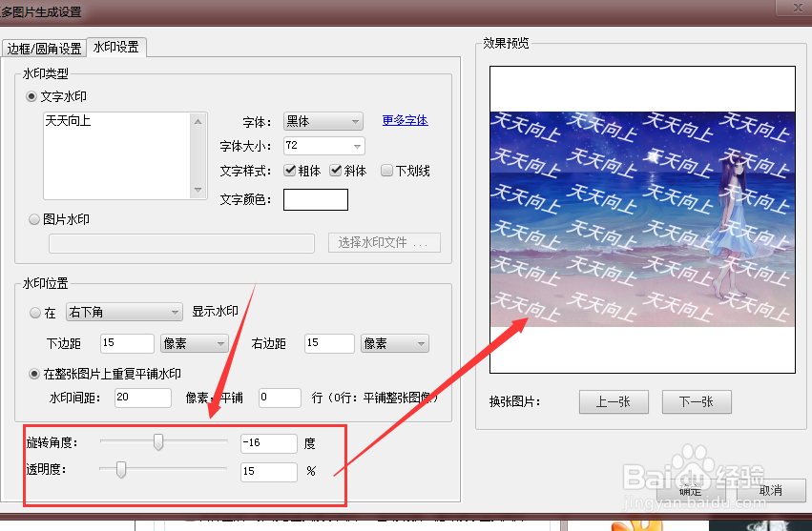Open the 下边距 unit dropdown 像素
The height and width of the screenshot is (531, 812).
point(195,343)
